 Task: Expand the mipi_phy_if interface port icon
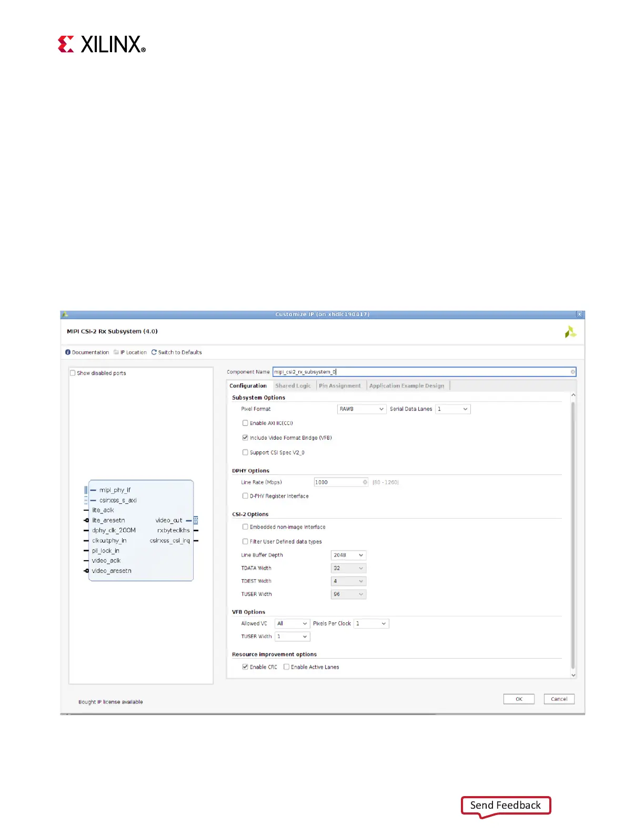[x=86, y=490]
